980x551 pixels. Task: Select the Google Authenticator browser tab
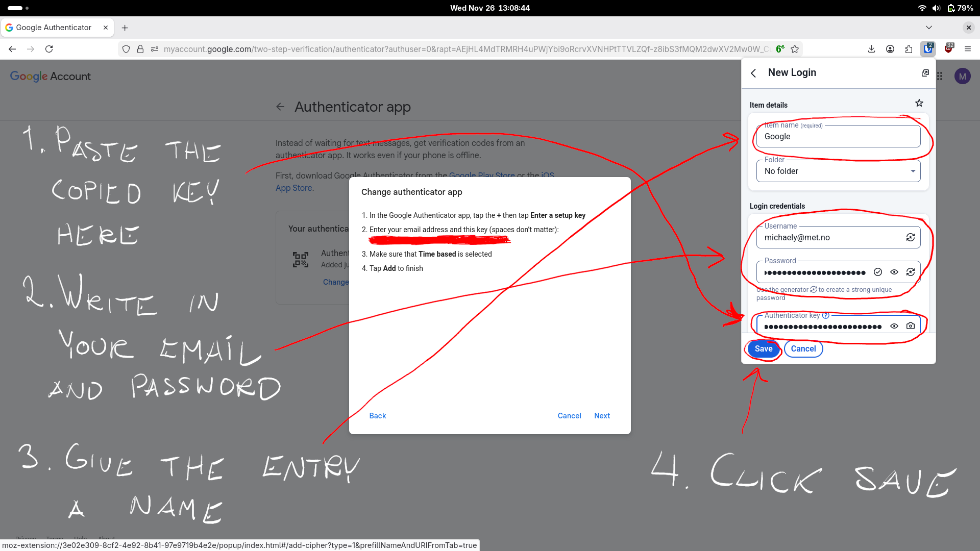tap(54, 28)
